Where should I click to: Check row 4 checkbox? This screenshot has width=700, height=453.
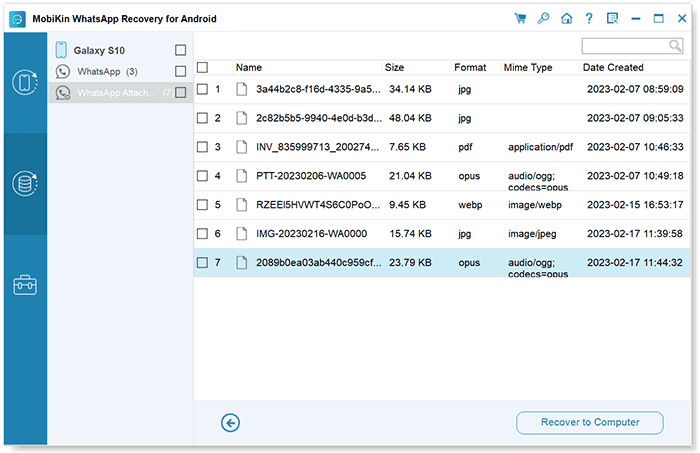coord(202,176)
